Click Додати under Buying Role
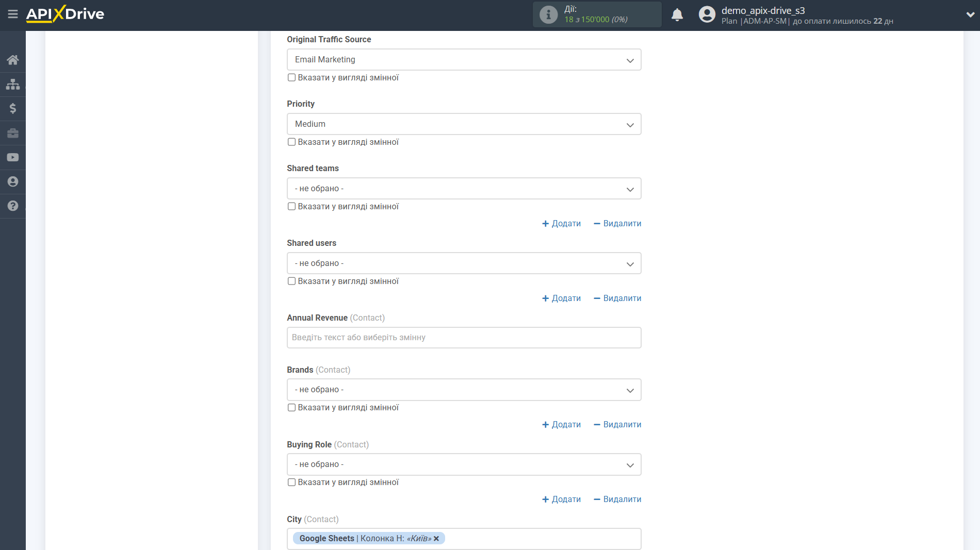The image size is (980, 550). tap(561, 499)
